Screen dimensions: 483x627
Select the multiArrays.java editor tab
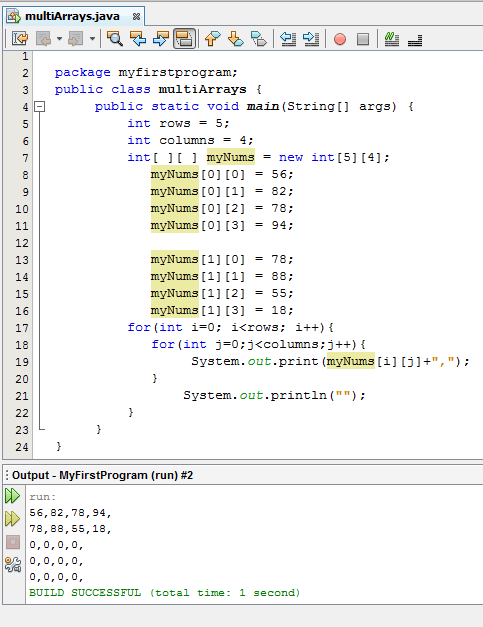pyautogui.click(x=74, y=16)
